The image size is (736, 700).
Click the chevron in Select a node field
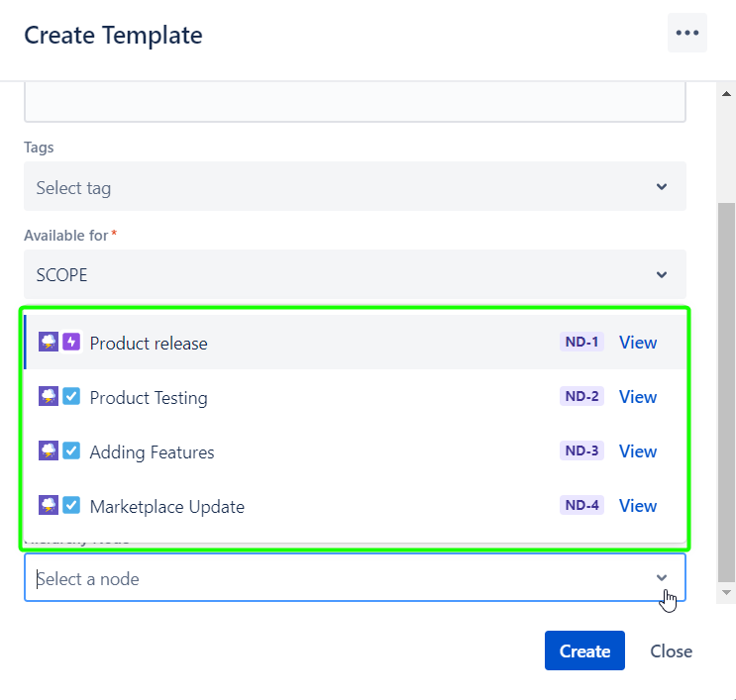click(662, 578)
